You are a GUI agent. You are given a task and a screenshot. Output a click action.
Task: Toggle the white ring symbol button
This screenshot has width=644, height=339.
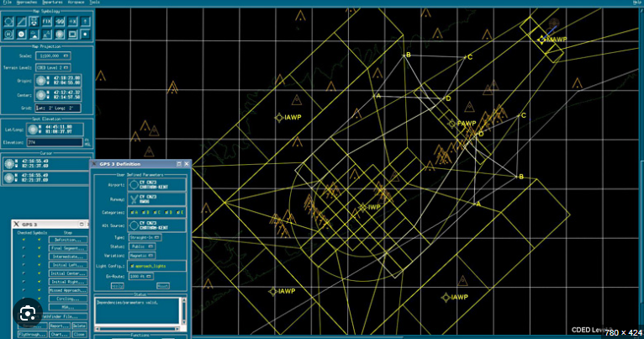point(21,34)
